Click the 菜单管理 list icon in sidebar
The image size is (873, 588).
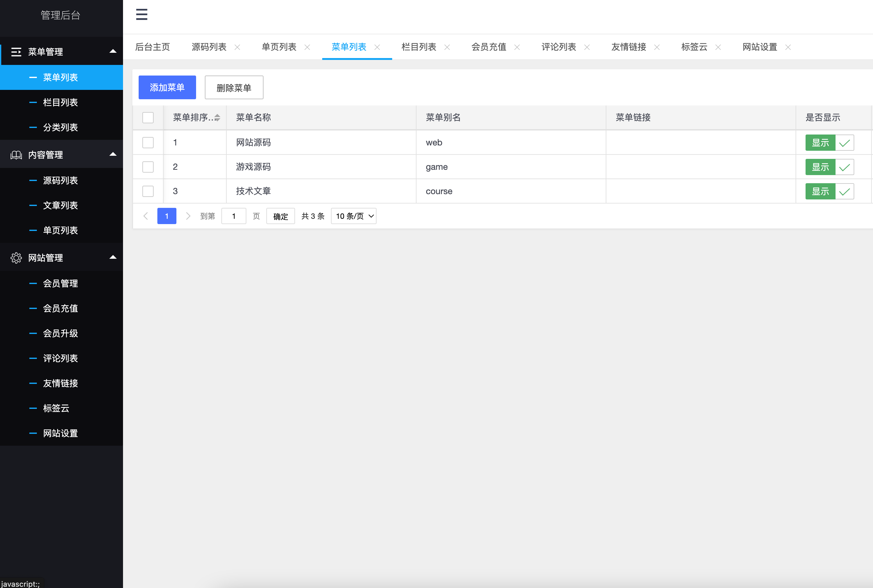point(16,52)
